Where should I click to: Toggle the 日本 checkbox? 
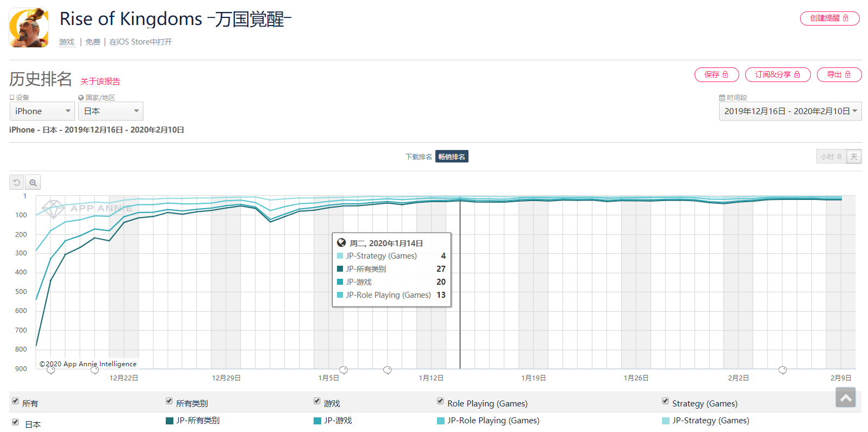(15, 422)
